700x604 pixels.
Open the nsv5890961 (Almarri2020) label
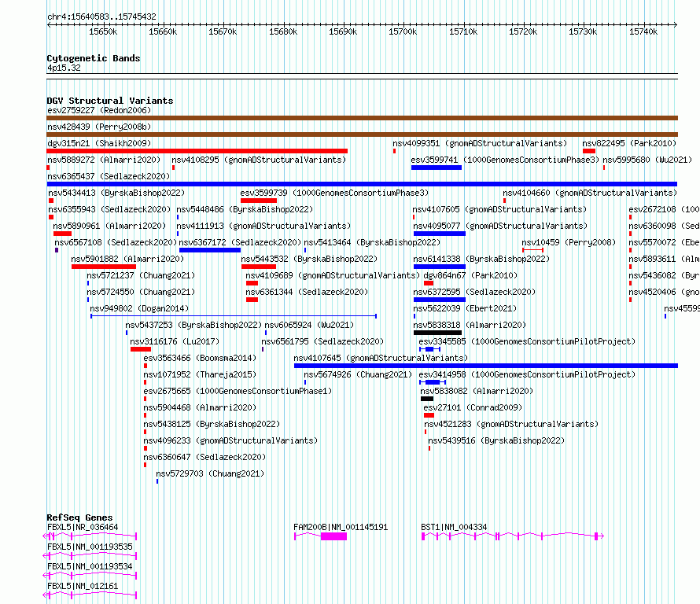tap(109, 226)
